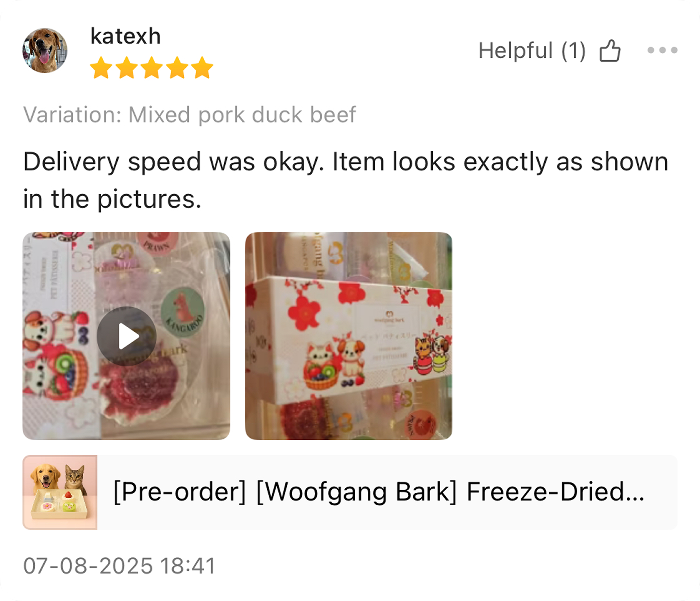Screen dimensions: 700x601
Task: Open the three-dot more options menu
Action: (x=662, y=50)
